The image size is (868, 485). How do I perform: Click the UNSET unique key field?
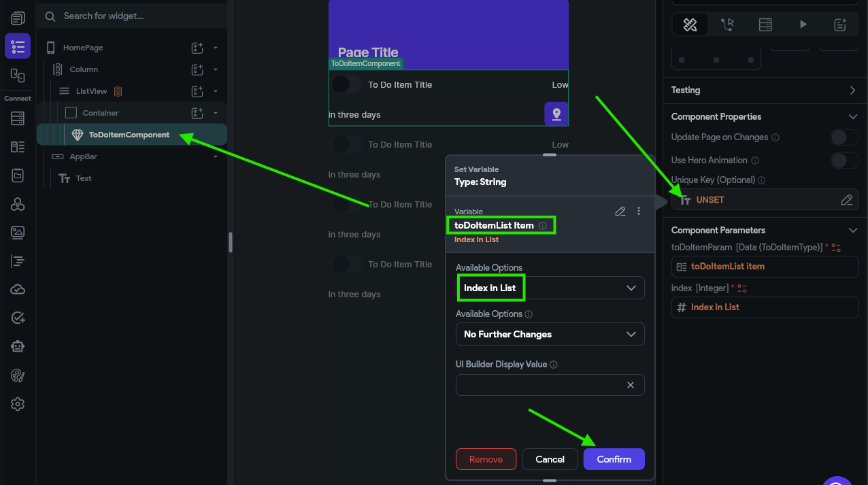click(x=765, y=200)
